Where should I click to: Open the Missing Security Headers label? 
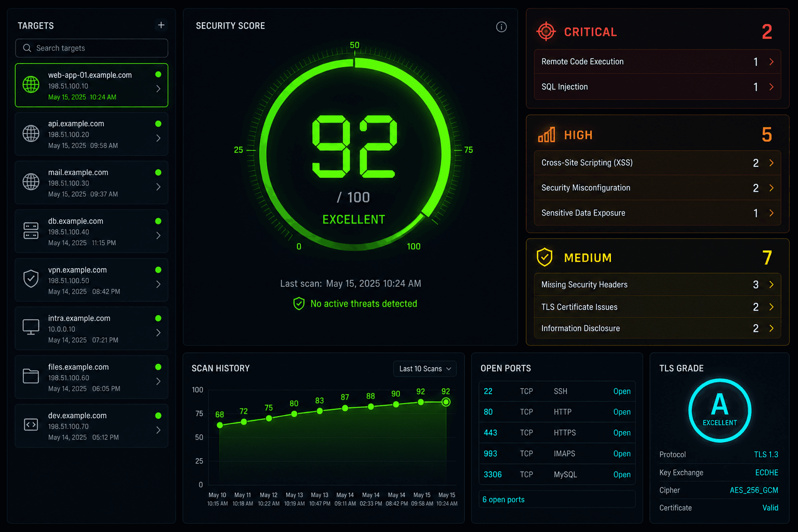click(x=584, y=284)
